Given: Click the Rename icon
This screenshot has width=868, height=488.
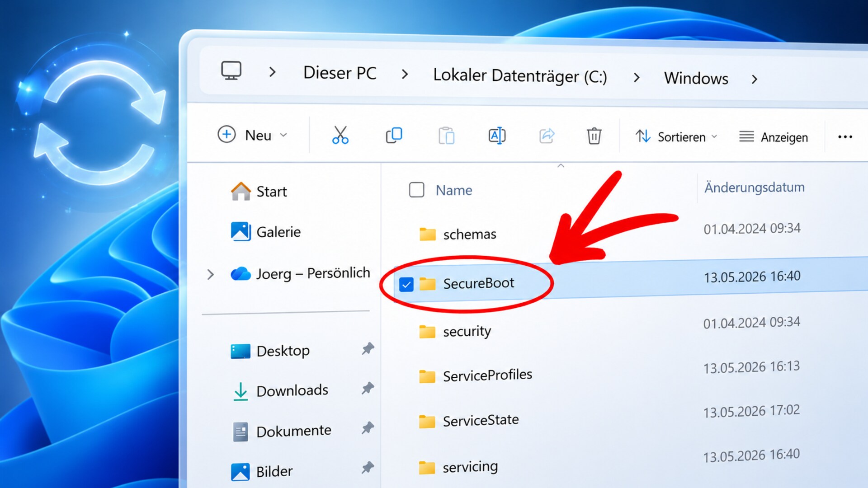Looking at the screenshot, I should coord(497,136).
